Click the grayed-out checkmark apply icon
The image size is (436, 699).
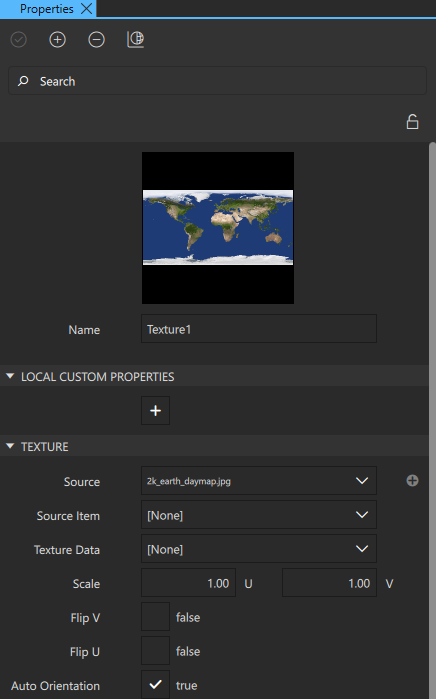(18, 40)
